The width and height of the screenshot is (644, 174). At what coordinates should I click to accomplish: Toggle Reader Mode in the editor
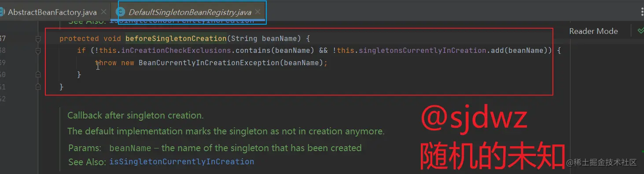click(x=593, y=31)
